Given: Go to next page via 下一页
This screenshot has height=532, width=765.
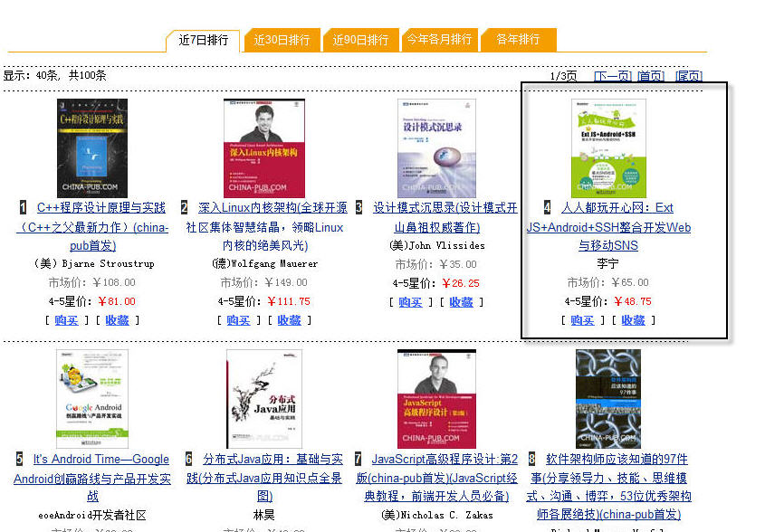Looking at the screenshot, I should 613,76.
